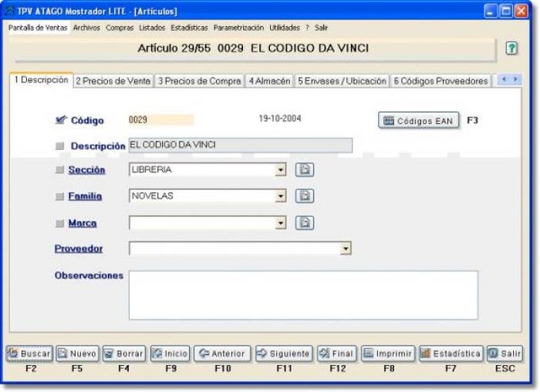Click into the Observaciones text area
The width and height of the screenshot is (540, 392).
coord(303,295)
